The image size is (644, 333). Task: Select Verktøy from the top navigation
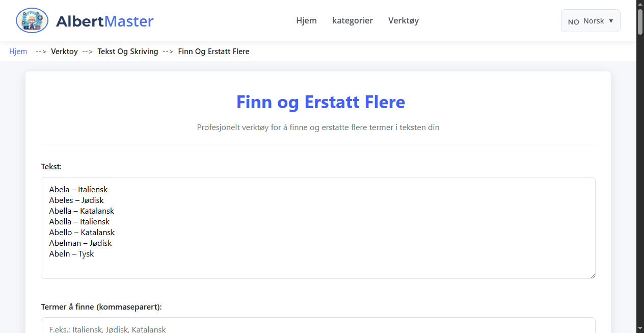click(x=403, y=20)
